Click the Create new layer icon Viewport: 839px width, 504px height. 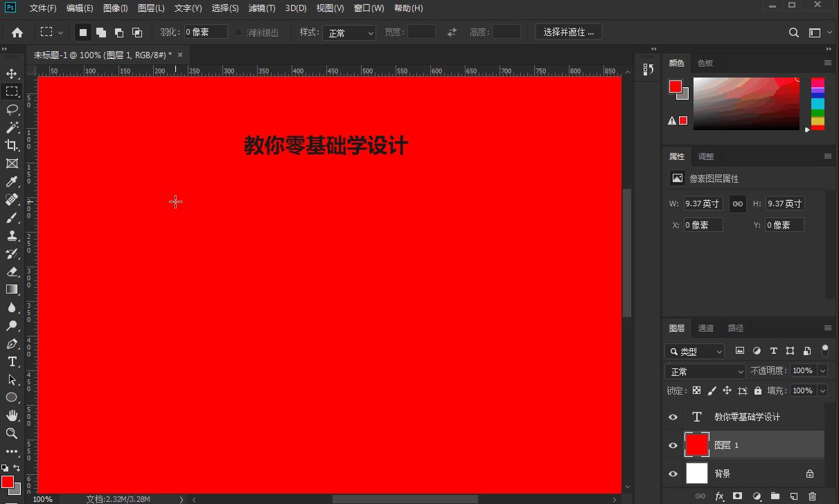point(793,496)
